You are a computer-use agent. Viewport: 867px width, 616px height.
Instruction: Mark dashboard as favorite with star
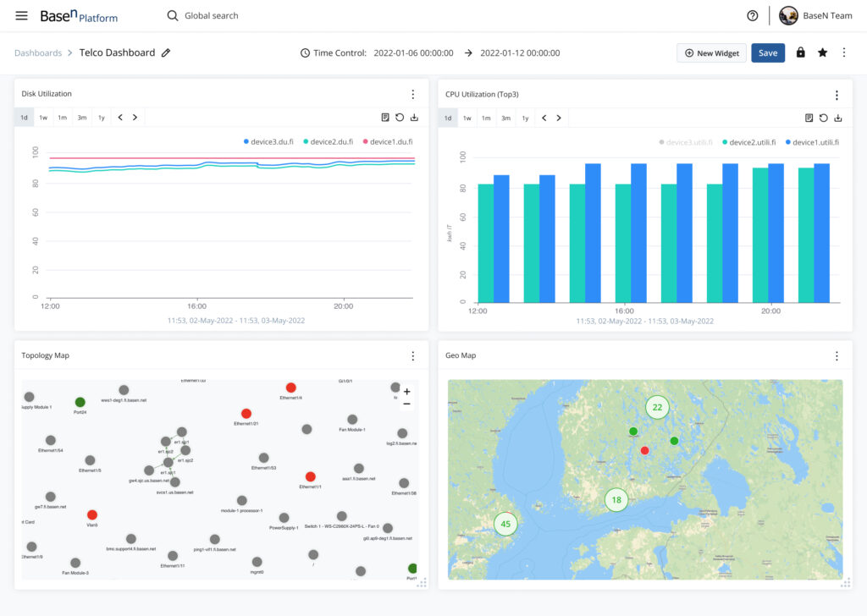[822, 52]
